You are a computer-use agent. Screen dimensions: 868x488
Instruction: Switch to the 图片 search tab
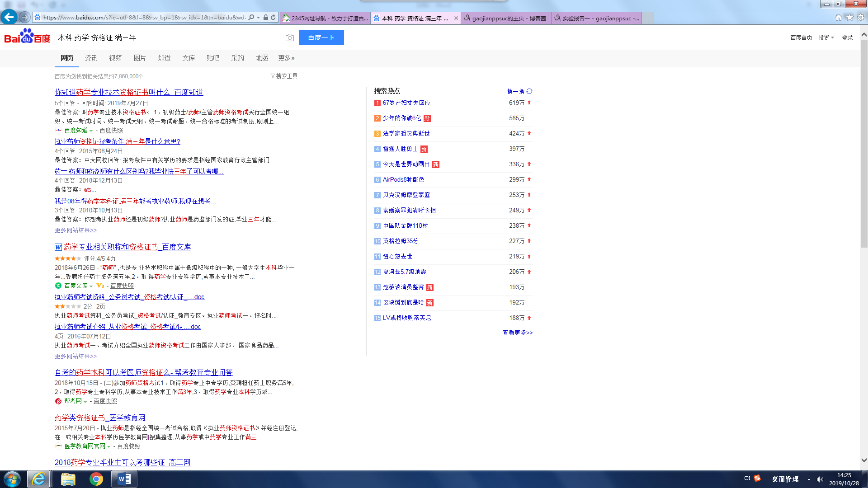[140, 58]
